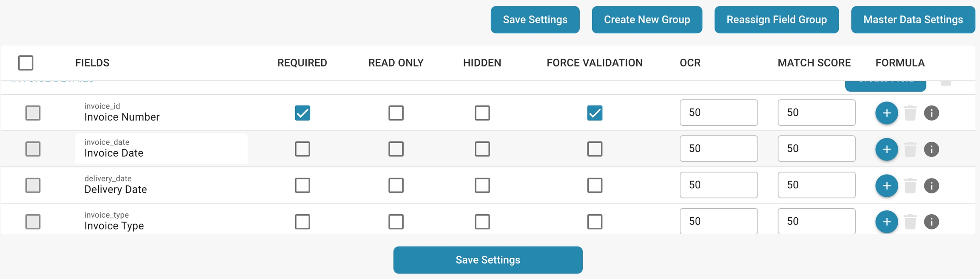Click trash icon in Invoice Number row

point(910,113)
